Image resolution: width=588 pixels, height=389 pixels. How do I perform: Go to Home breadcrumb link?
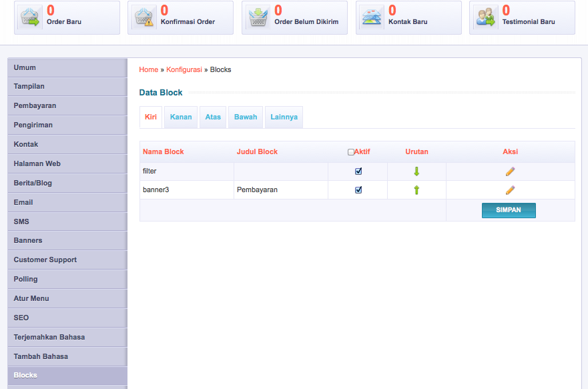coord(149,69)
